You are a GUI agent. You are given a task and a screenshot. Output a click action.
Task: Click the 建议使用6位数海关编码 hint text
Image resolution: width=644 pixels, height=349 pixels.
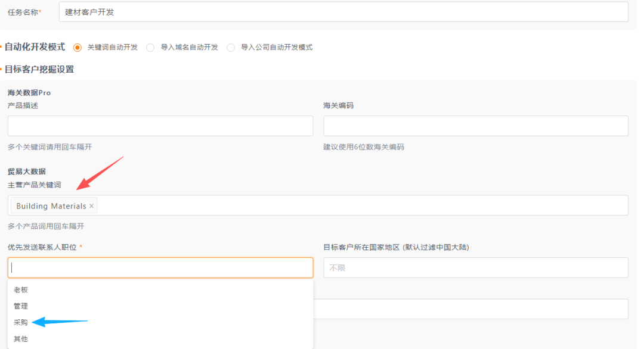(x=364, y=147)
